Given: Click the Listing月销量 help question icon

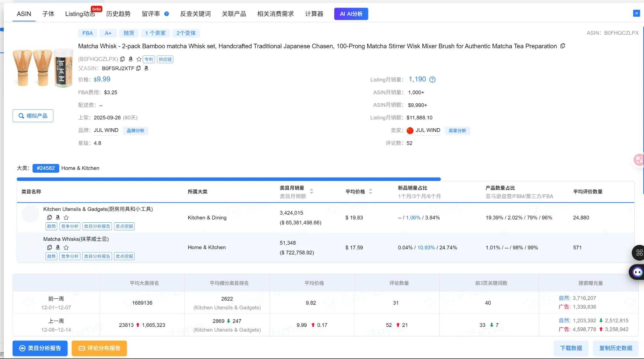Looking at the screenshot, I should [x=432, y=79].
